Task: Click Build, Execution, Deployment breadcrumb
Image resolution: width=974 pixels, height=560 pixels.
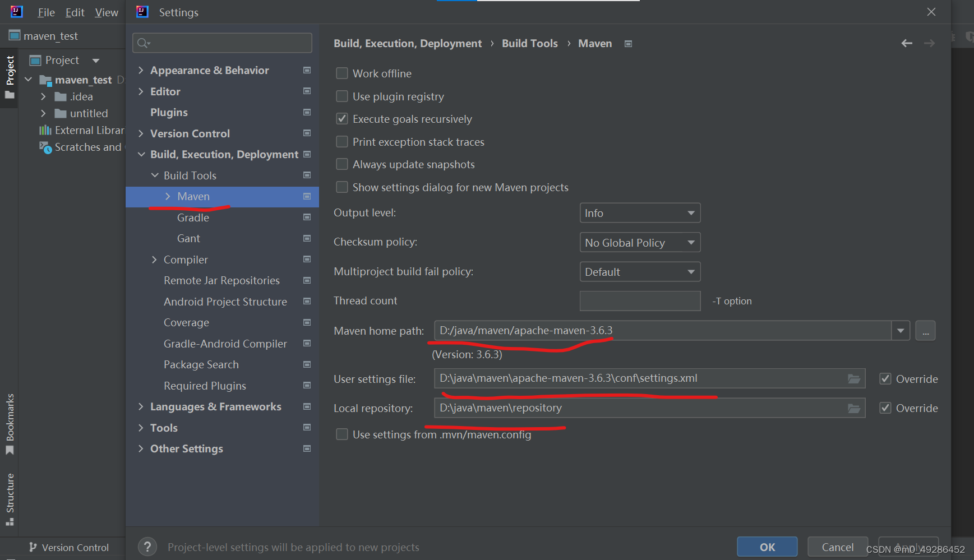Action: coord(408,43)
